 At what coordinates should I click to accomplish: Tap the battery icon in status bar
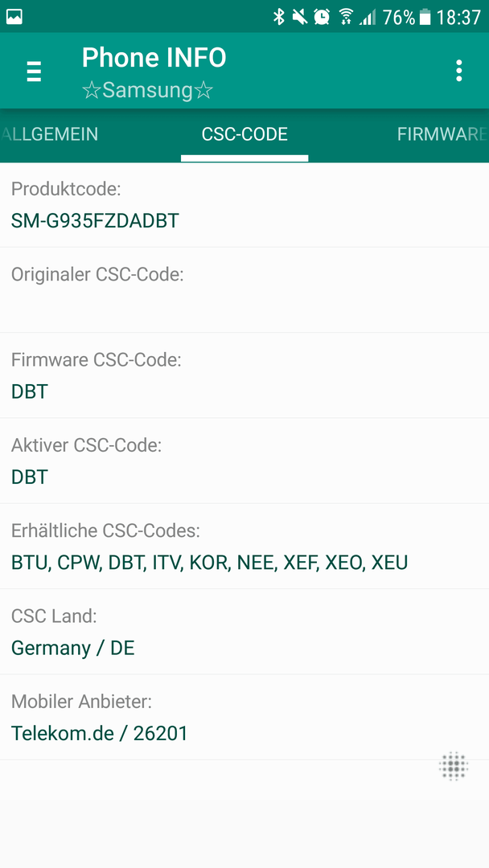point(425,17)
